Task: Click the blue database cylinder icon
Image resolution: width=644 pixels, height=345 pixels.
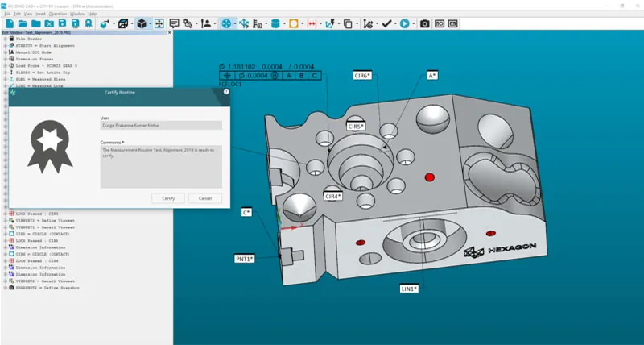Action: pyautogui.click(x=275, y=24)
